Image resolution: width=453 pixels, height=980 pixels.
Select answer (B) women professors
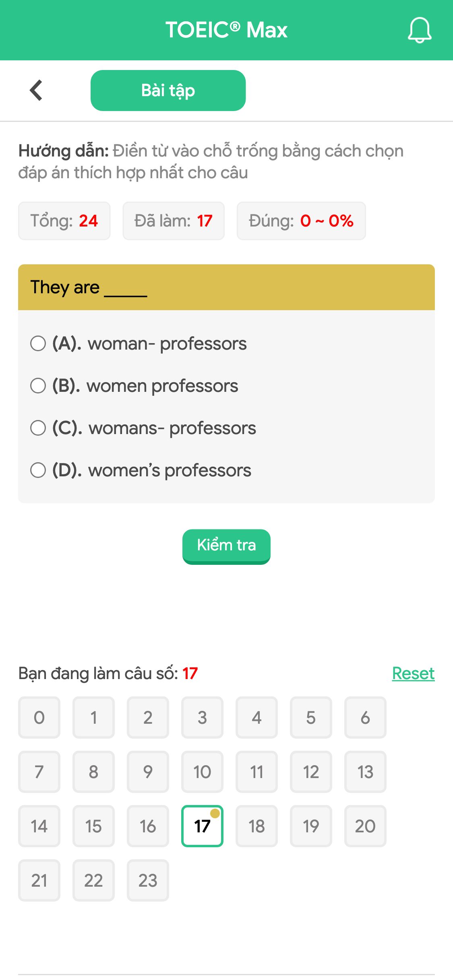134,386
